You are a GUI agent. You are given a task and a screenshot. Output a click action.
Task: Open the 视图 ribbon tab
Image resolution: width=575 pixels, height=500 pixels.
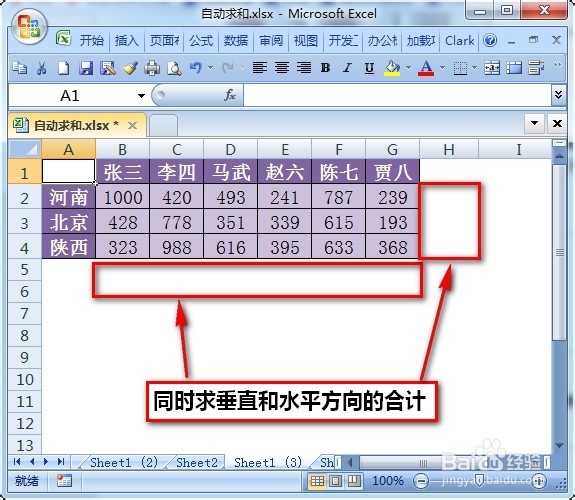tap(306, 40)
